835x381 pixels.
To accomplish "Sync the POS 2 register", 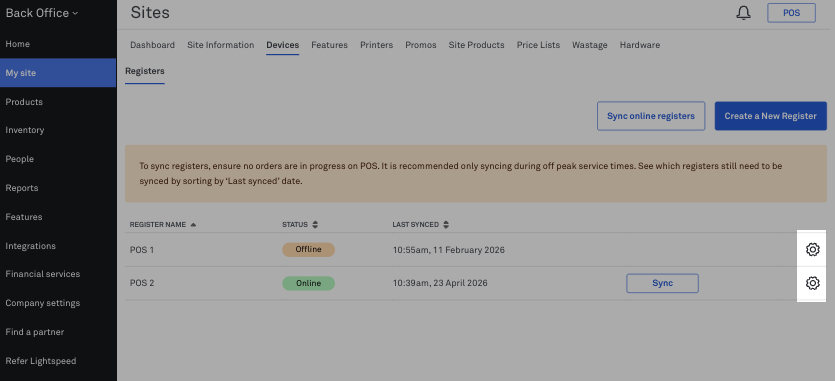I will pyautogui.click(x=662, y=283).
